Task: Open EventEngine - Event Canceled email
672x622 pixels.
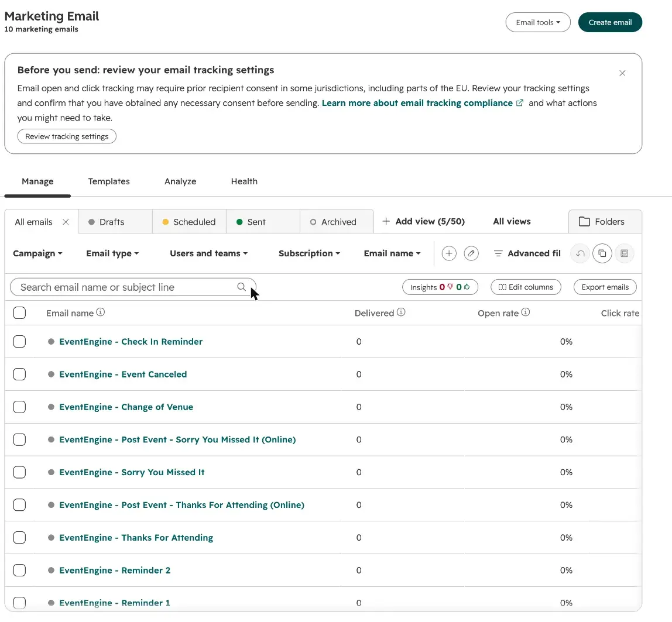Action: tap(123, 374)
